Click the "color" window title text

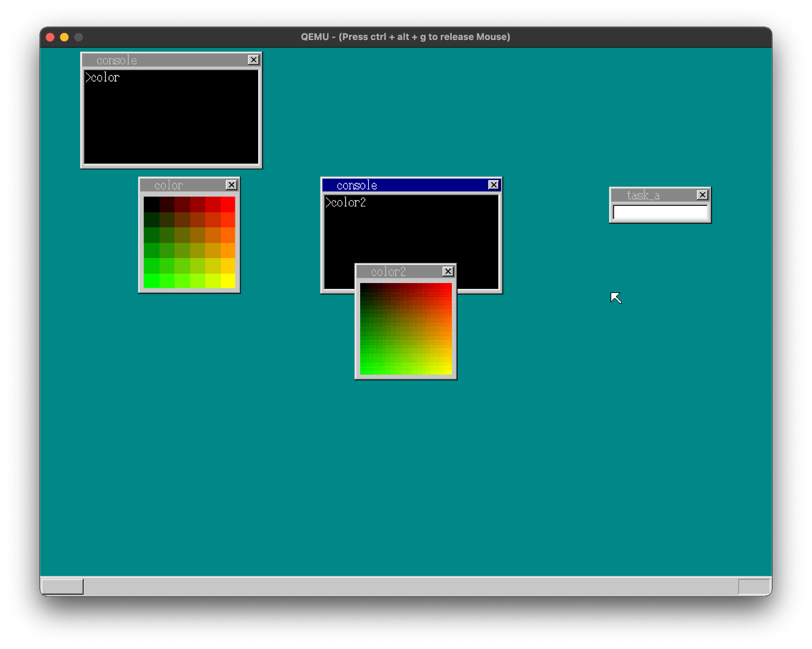point(169,186)
